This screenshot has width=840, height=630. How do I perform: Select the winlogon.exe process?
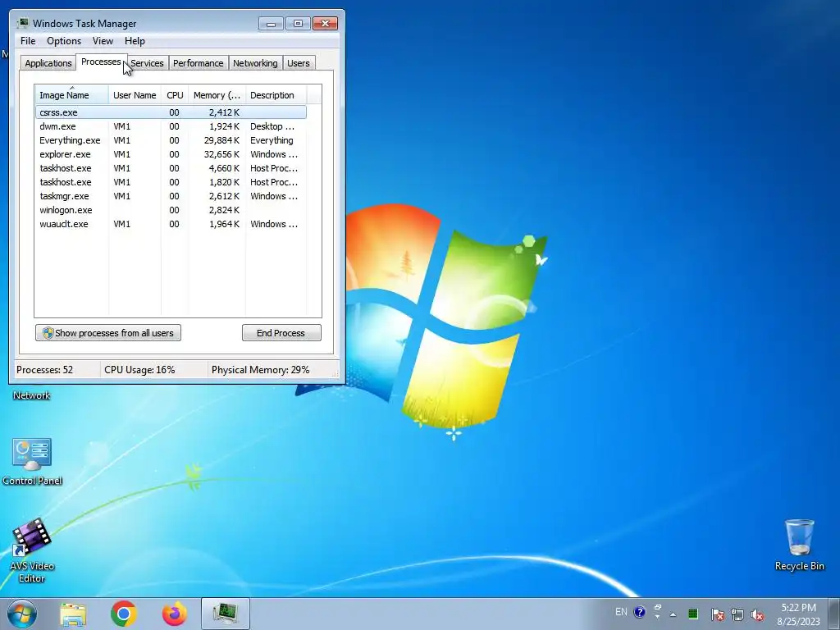(x=171, y=210)
